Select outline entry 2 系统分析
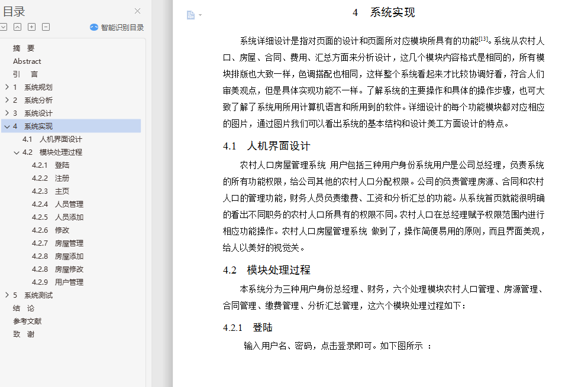The width and height of the screenshot is (588, 387). pos(33,100)
